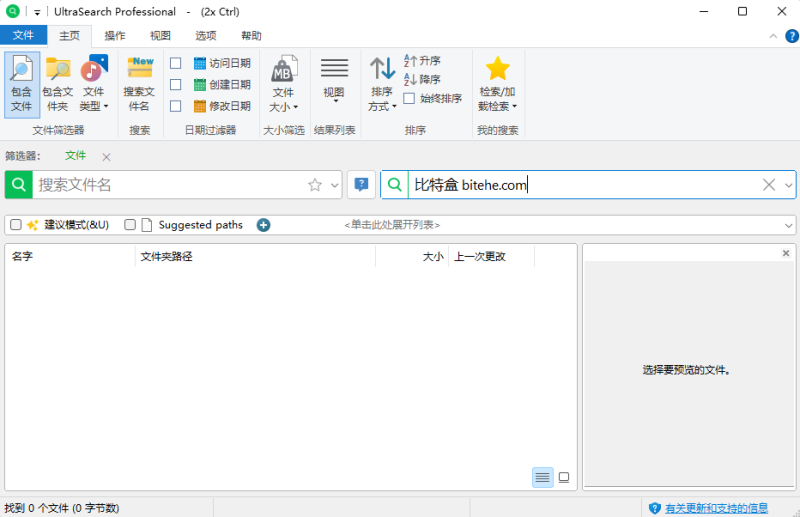Open help via the blue question icon
Screen dimensions: 800x517
(x=792, y=36)
